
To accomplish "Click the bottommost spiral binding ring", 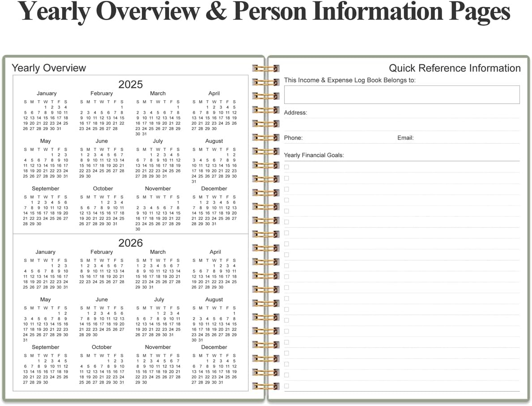I will click(x=266, y=386).
